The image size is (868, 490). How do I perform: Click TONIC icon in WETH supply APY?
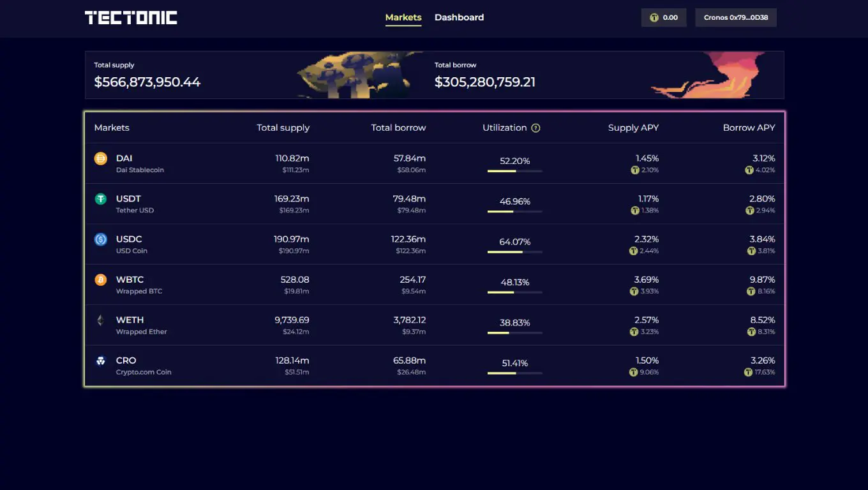tap(634, 332)
